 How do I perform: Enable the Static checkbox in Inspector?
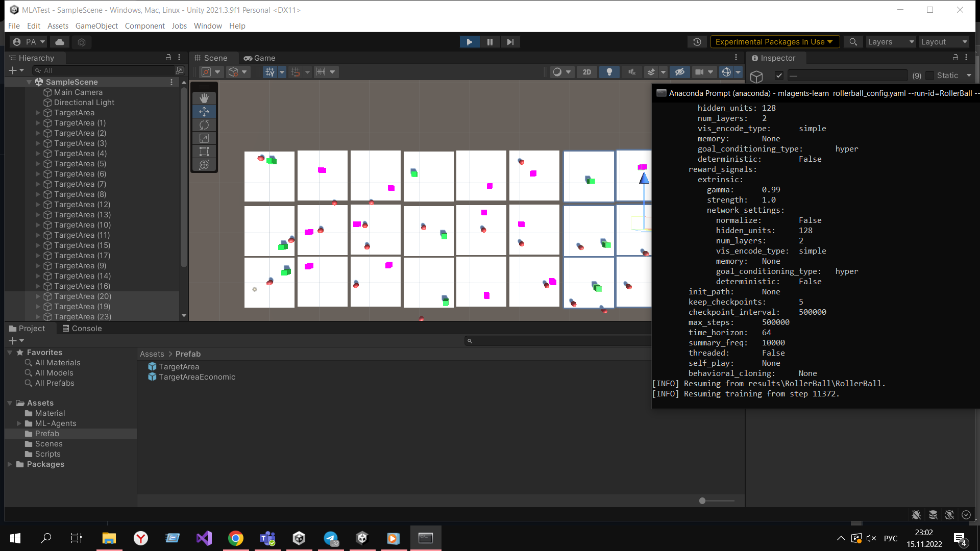(930, 75)
